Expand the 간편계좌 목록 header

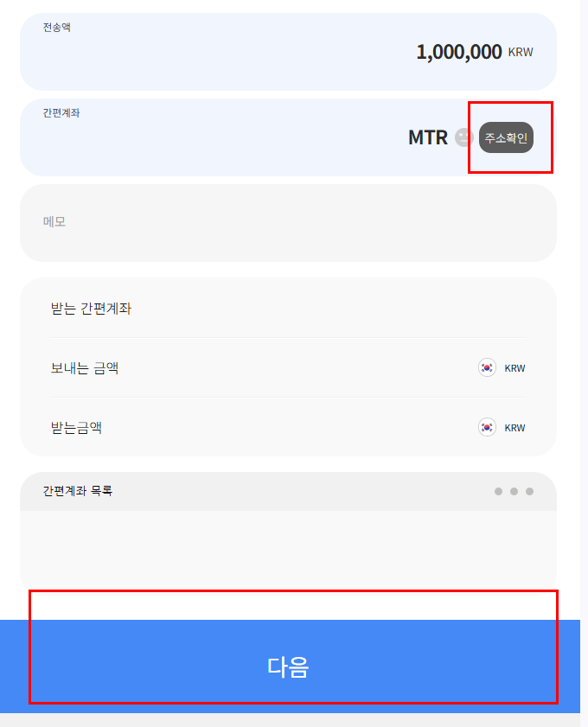(288, 492)
